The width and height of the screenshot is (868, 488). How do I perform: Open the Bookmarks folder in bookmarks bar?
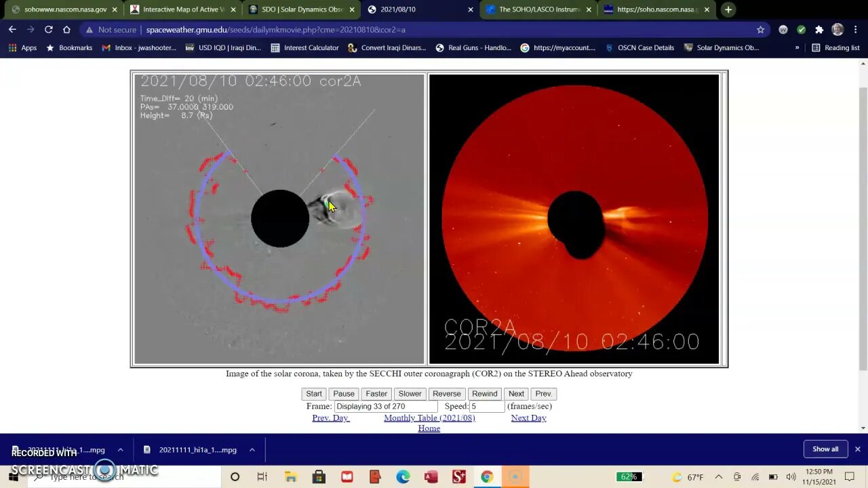coord(68,48)
